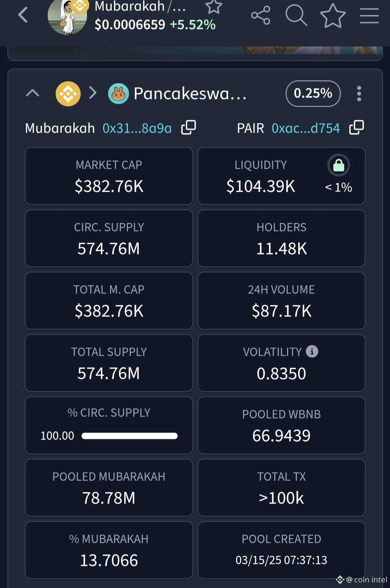Copy the PAIR contract address
Screen dimensions: 390x588
coord(356,128)
